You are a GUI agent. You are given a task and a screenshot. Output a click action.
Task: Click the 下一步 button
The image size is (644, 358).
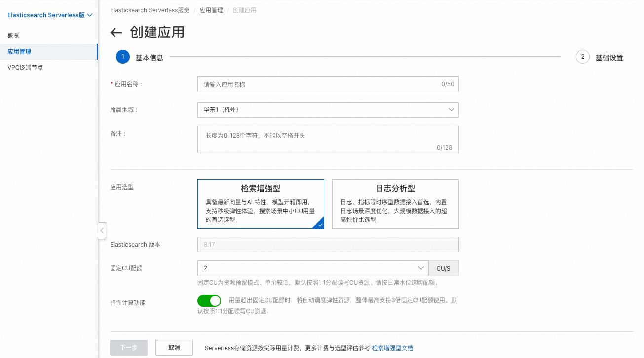pos(129,348)
